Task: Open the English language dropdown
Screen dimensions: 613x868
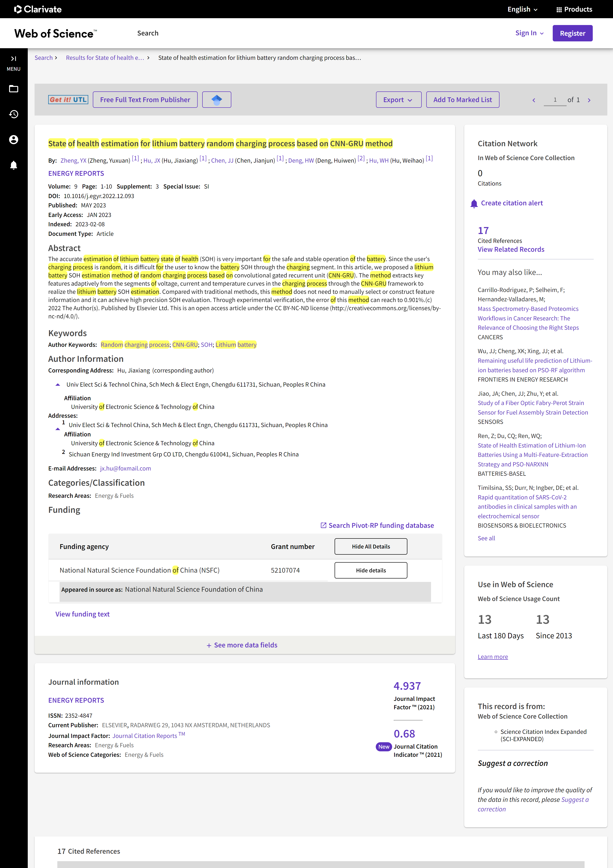Action: 523,10
